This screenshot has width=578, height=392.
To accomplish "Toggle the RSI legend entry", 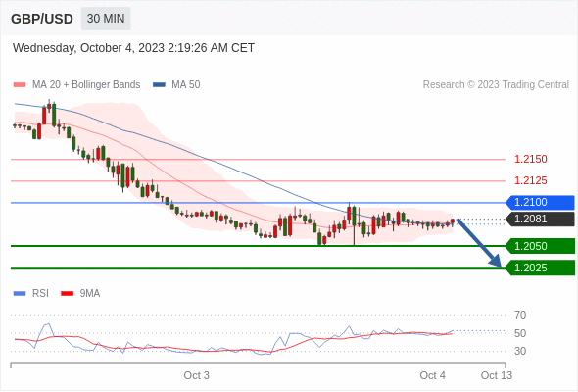I will (31, 294).
